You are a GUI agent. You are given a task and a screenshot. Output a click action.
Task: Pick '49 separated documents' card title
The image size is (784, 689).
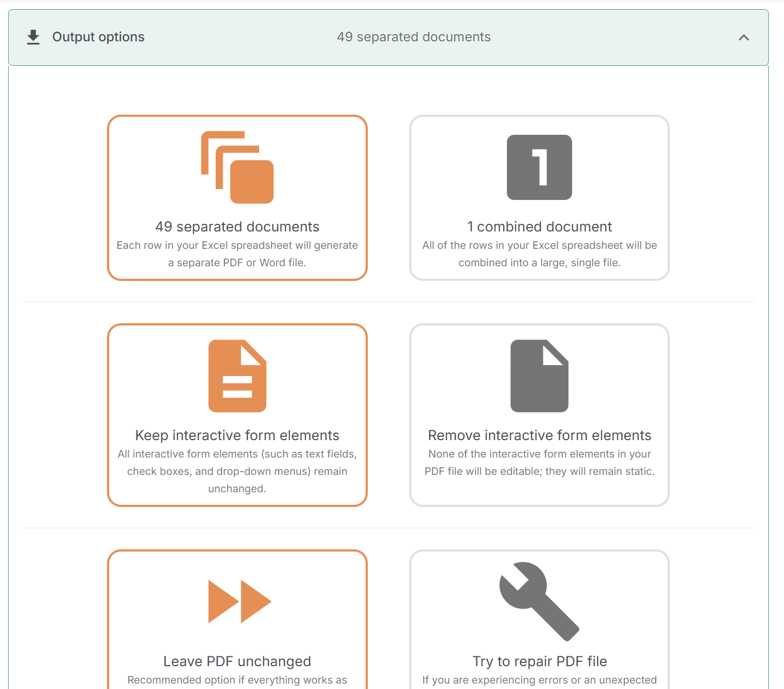(x=237, y=227)
